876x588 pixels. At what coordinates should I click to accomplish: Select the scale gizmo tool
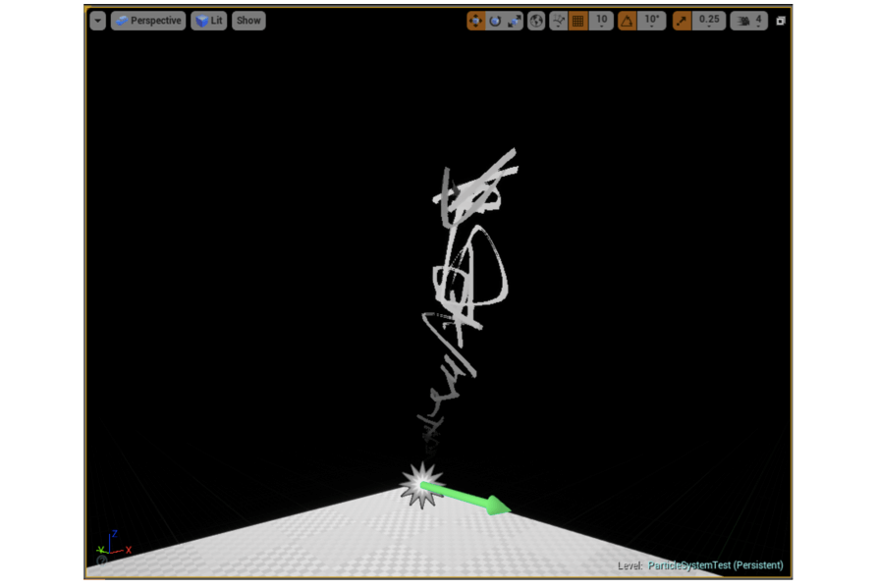[x=515, y=21]
